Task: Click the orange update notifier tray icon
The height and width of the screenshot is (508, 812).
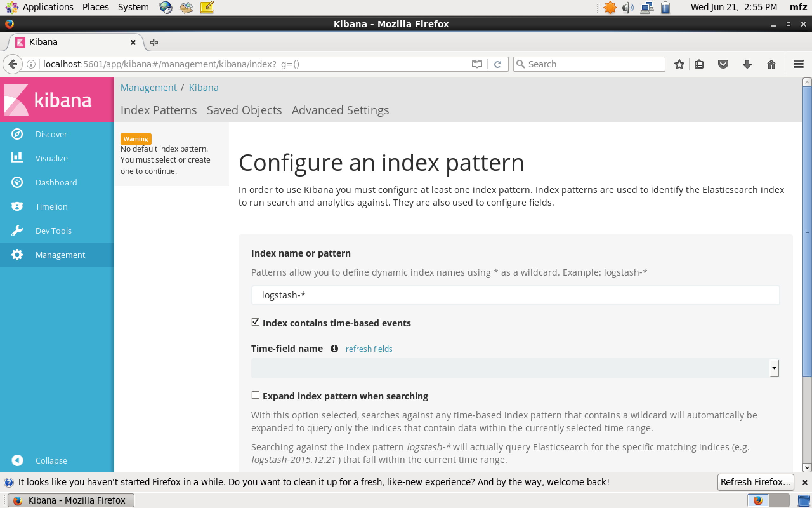Action: point(610,7)
